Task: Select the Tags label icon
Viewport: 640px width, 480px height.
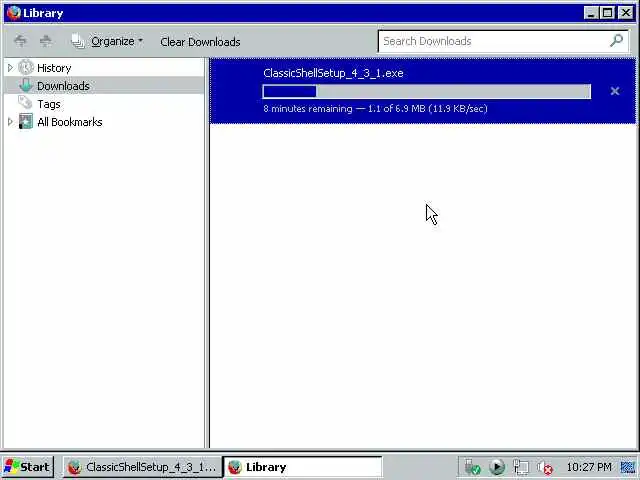Action: (25, 103)
